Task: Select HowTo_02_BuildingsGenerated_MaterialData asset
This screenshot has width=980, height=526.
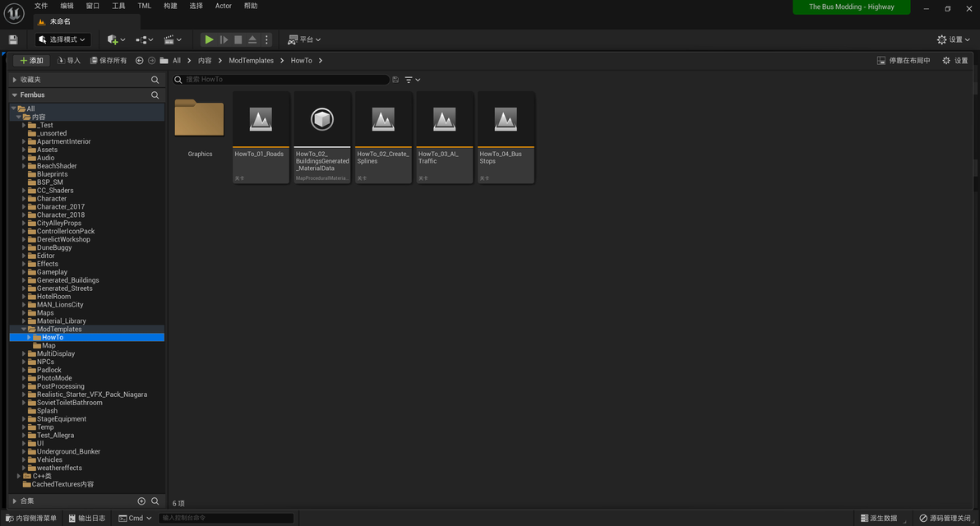Action: [x=322, y=137]
